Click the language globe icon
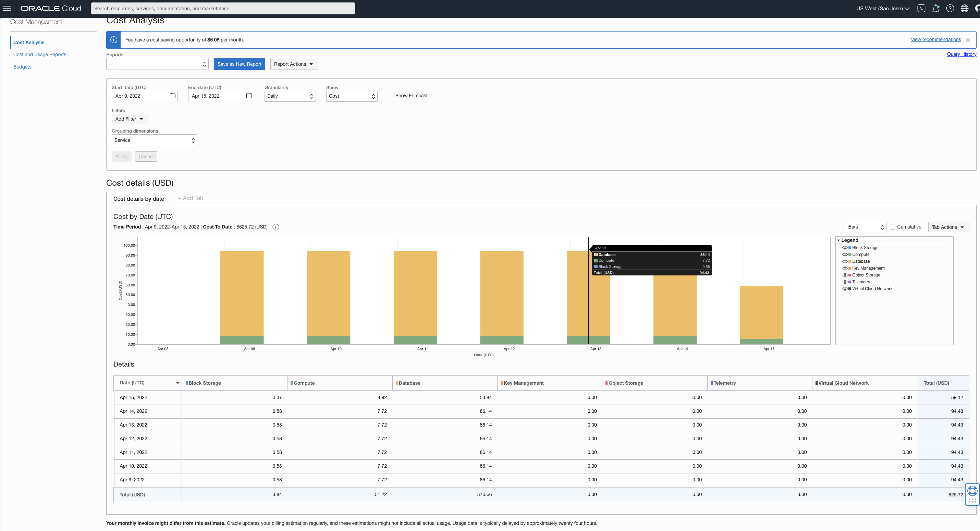This screenshot has height=531, width=980. point(964,8)
